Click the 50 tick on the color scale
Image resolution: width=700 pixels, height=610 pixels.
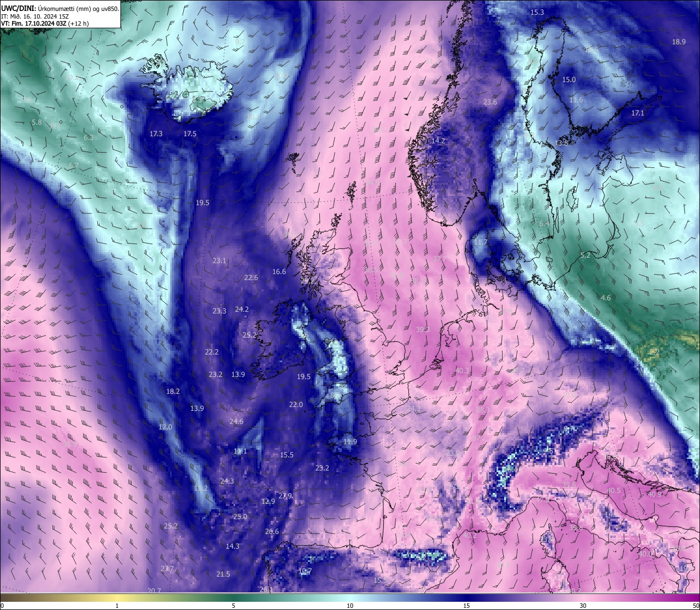[696, 606]
